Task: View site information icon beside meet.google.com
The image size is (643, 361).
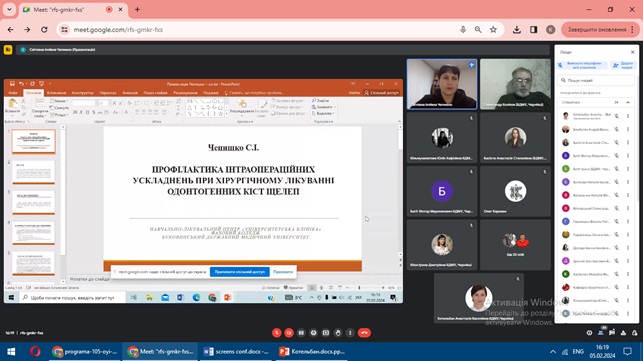Action: click(64, 30)
